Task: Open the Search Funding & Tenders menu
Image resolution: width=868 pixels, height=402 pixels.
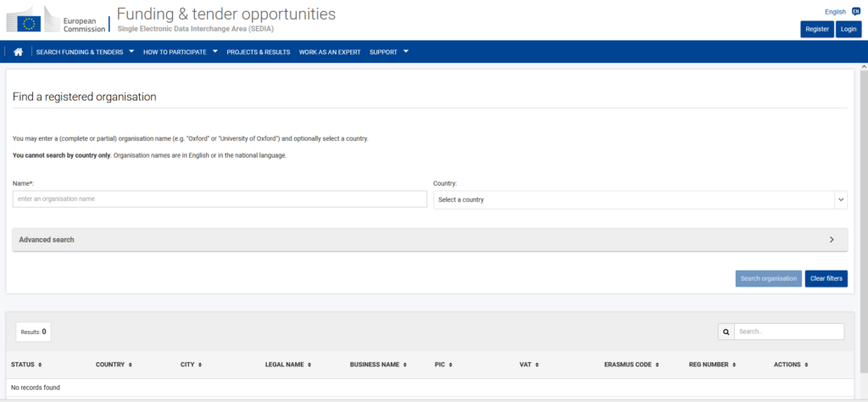Action: click(85, 52)
